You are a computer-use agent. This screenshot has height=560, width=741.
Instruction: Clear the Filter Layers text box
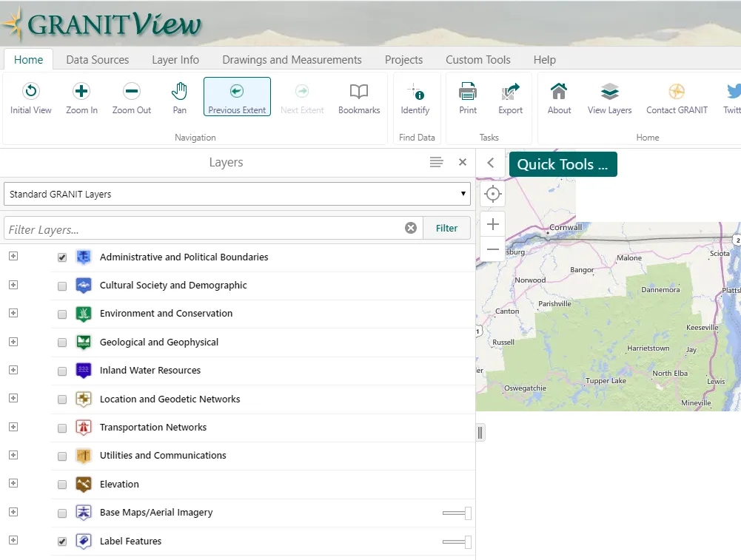tap(411, 228)
